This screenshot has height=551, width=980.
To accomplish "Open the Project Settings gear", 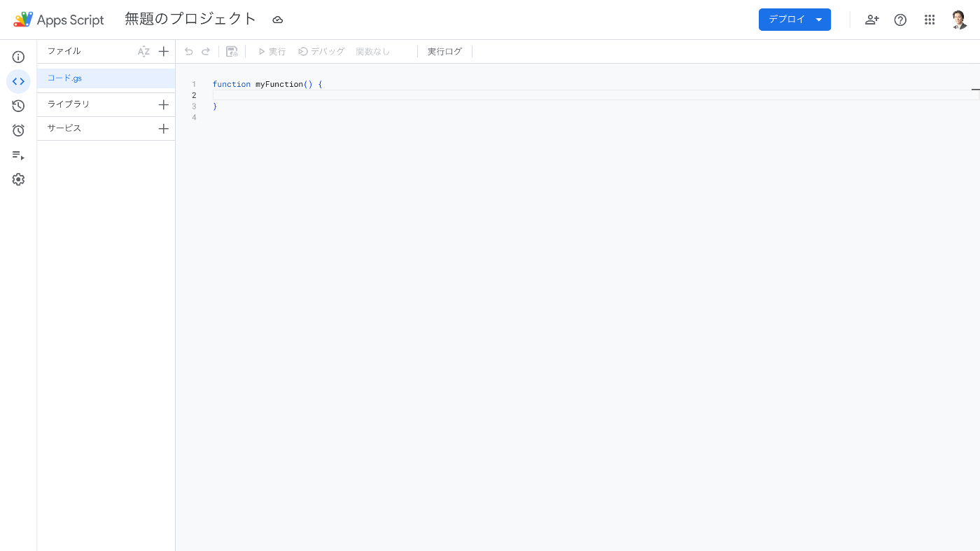I will (18, 179).
